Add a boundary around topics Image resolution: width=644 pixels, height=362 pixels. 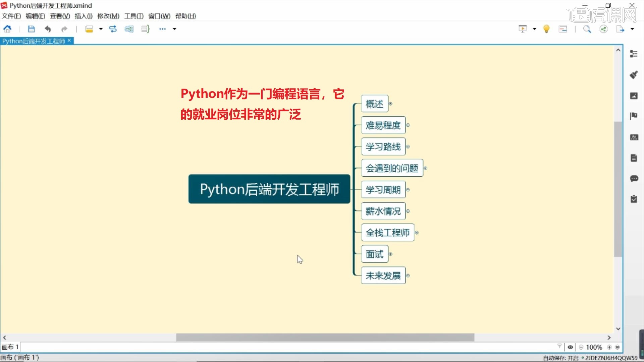click(x=129, y=29)
